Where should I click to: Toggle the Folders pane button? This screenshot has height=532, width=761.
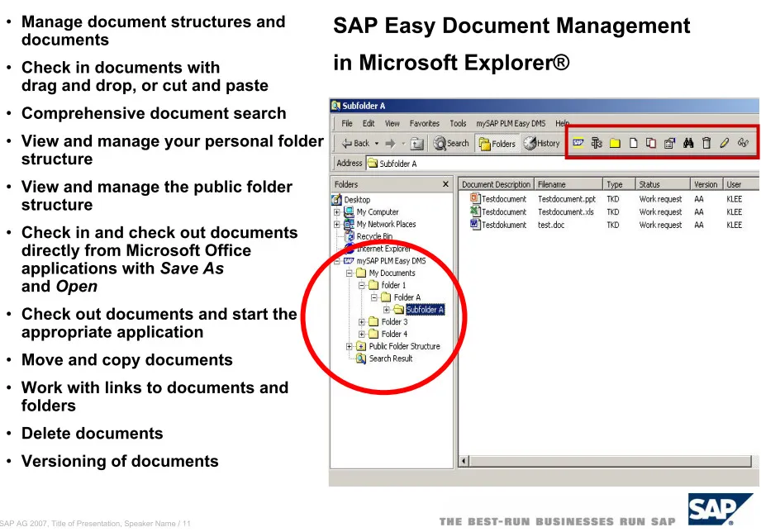[x=497, y=143]
